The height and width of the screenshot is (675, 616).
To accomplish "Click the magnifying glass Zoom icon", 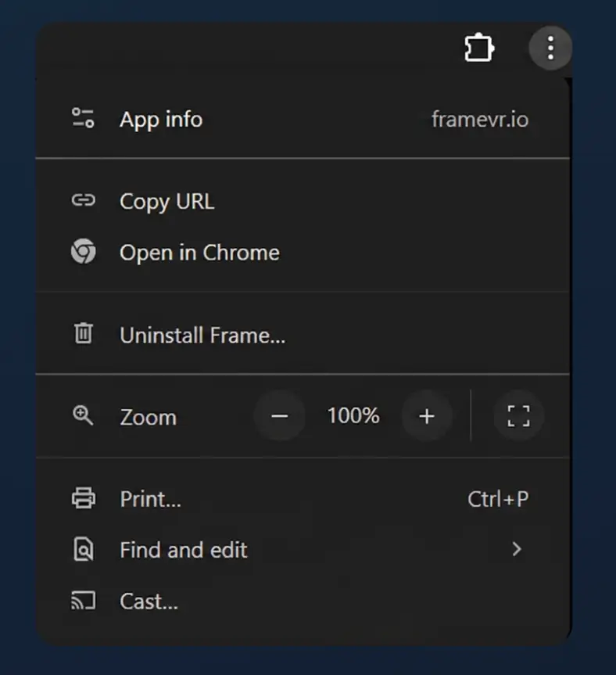I will point(84,415).
